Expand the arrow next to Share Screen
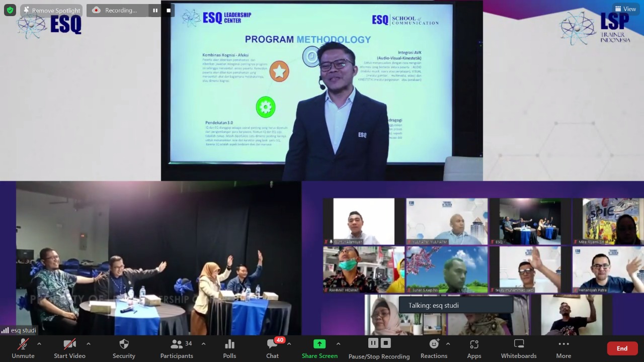 (x=338, y=344)
